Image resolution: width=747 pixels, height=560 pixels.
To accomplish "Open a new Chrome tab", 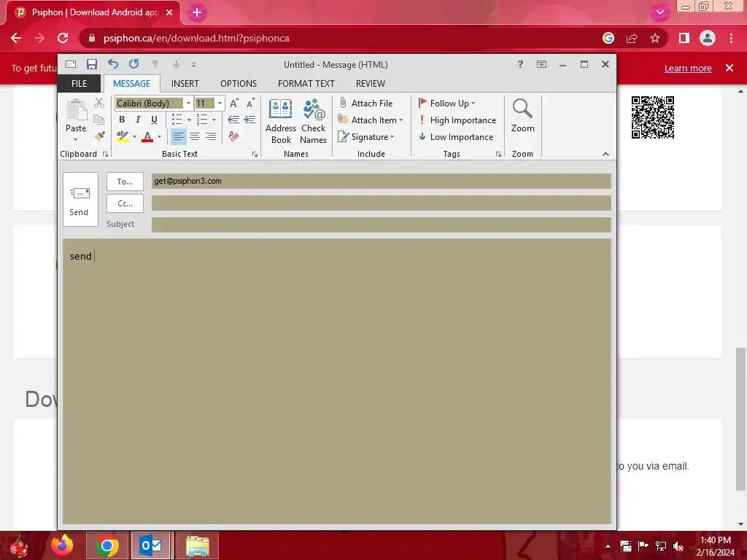I will tap(197, 13).
